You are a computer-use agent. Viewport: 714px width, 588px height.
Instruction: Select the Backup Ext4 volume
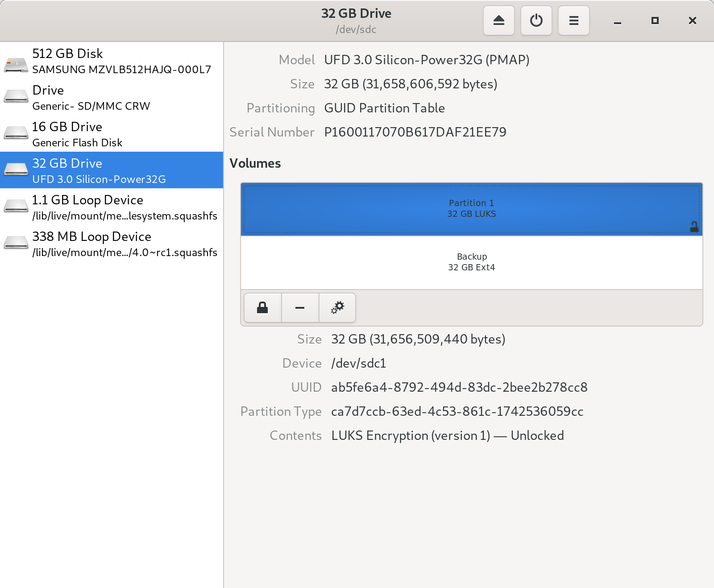point(471,262)
